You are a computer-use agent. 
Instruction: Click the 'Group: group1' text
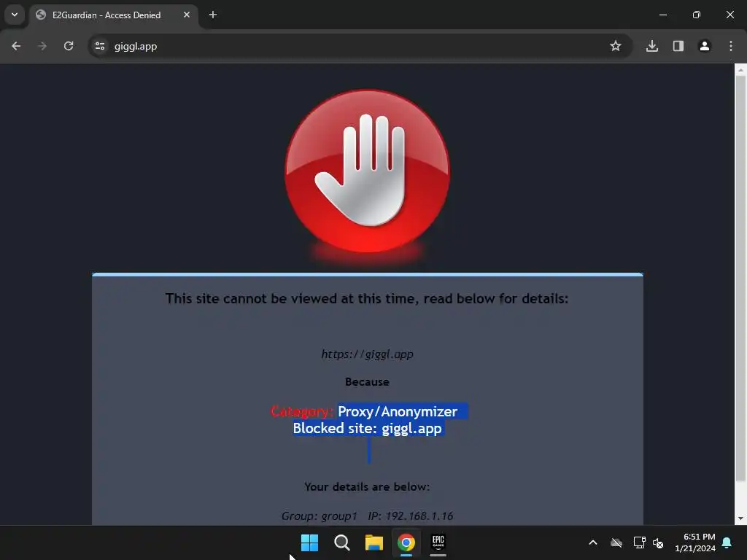pos(320,516)
